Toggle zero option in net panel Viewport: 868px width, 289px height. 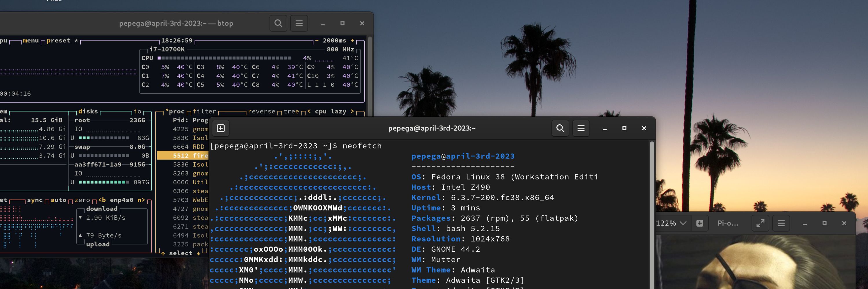click(82, 200)
